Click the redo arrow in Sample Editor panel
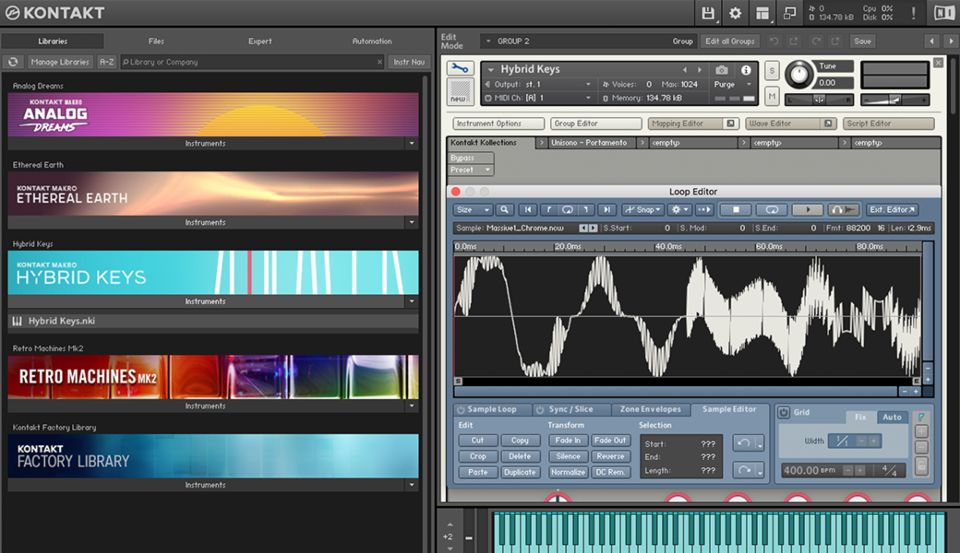The width and height of the screenshot is (960, 553). (744, 470)
